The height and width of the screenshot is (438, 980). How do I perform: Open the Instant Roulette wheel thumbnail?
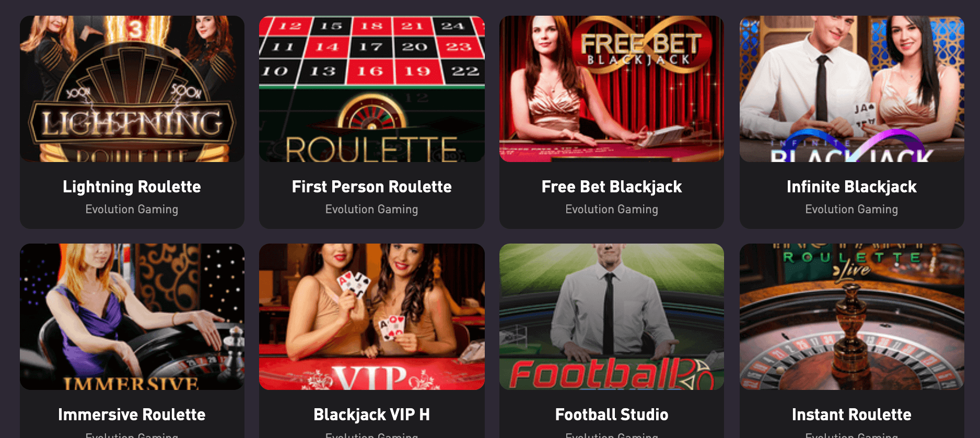click(852, 317)
